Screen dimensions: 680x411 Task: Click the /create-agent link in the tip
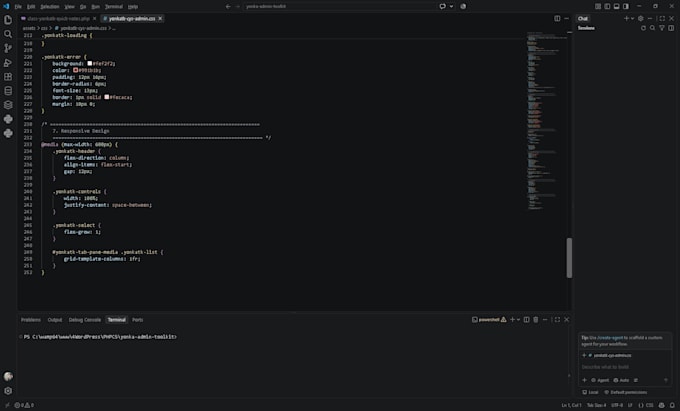tap(610, 338)
